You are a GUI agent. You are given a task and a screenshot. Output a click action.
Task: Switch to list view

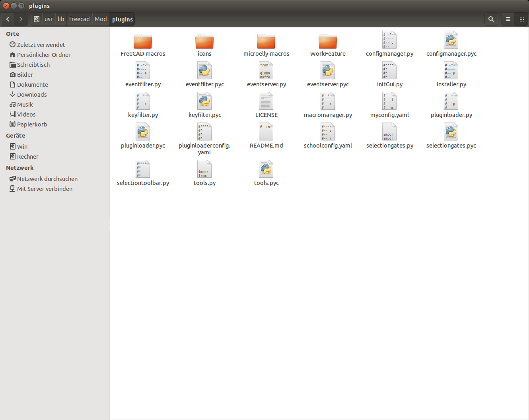click(508, 19)
